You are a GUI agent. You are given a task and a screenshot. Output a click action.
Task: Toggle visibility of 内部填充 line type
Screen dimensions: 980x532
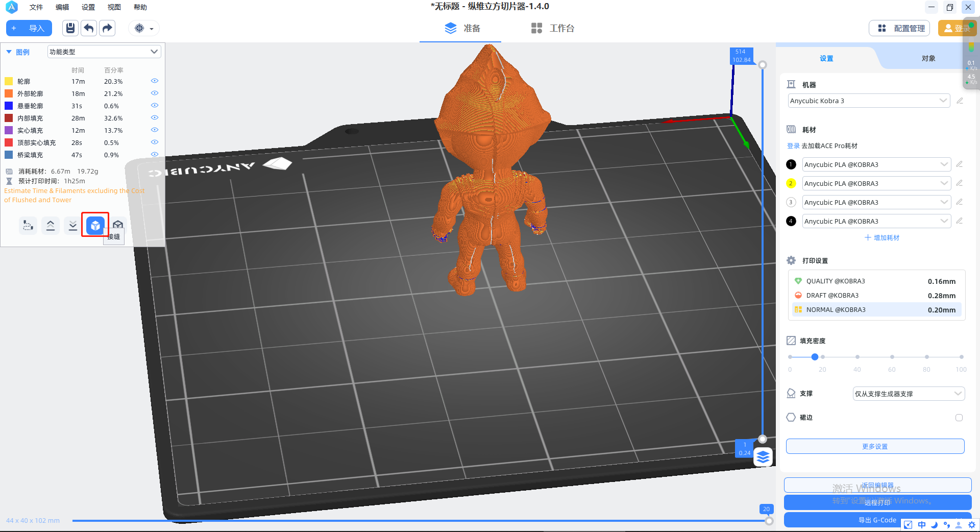[x=155, y=118]
